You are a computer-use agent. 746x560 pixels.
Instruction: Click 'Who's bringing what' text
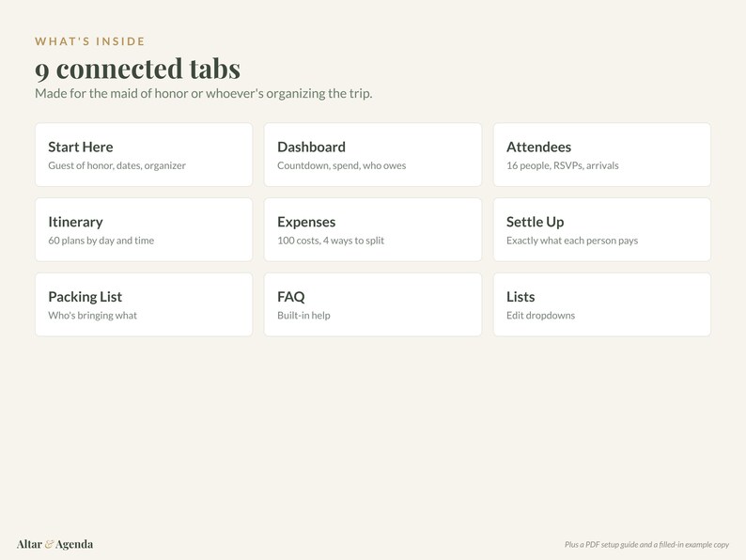[92, 316]
